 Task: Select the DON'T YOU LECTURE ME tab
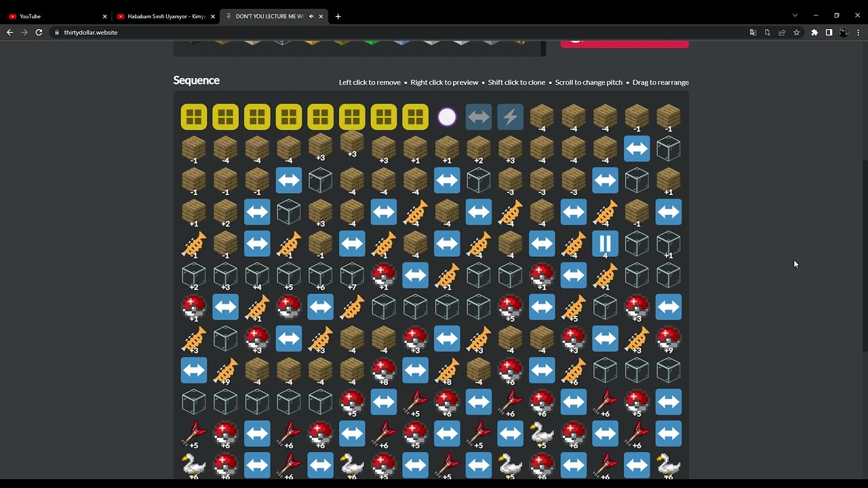pyautogui.click(x=273, y=16)
